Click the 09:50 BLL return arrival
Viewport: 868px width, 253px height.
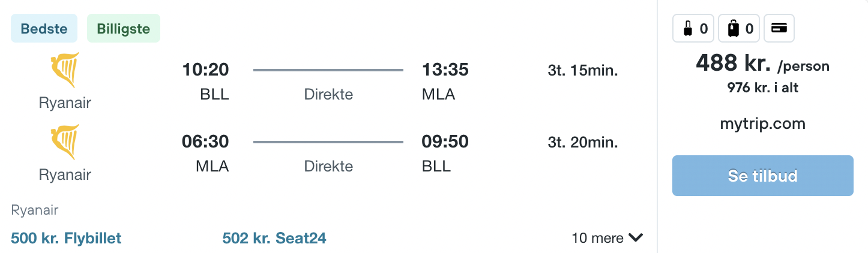coord(445,142)
